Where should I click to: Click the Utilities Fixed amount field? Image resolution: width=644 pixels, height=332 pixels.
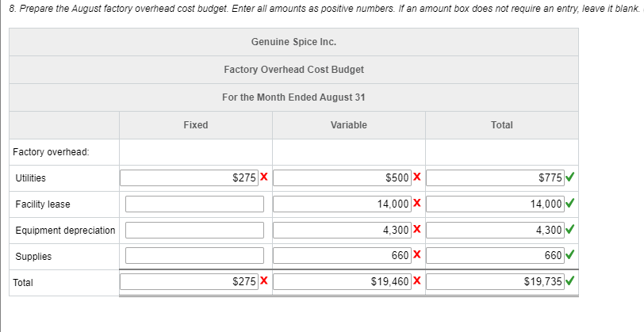coord(189,177)
